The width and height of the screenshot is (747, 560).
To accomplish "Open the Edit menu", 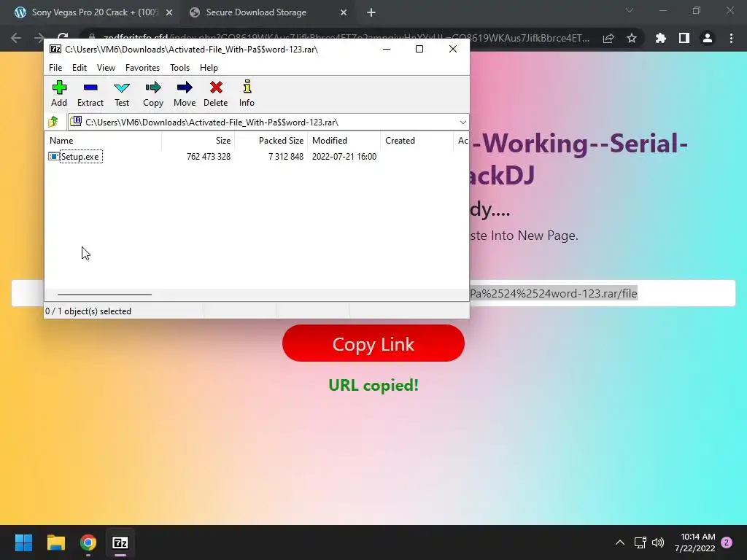I will (79, 68).
